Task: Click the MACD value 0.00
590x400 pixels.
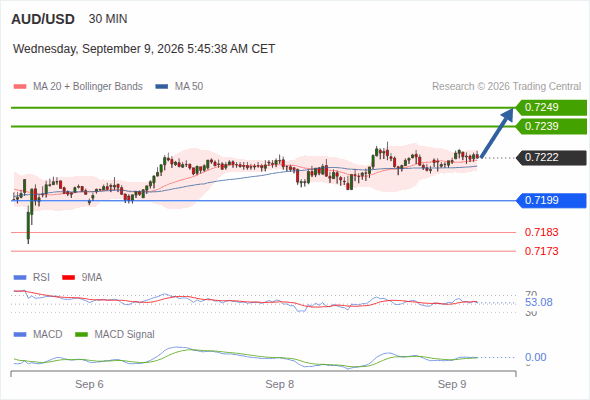Action: [535, 357]
